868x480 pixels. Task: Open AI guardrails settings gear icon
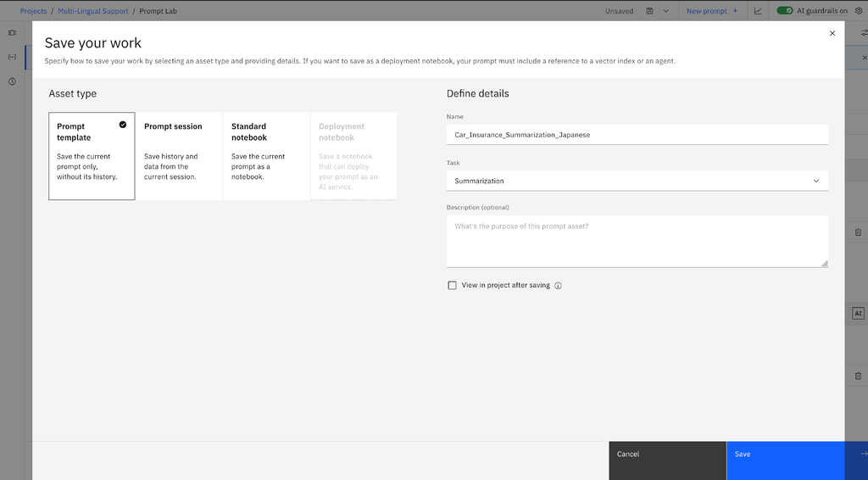click(859, 10)
